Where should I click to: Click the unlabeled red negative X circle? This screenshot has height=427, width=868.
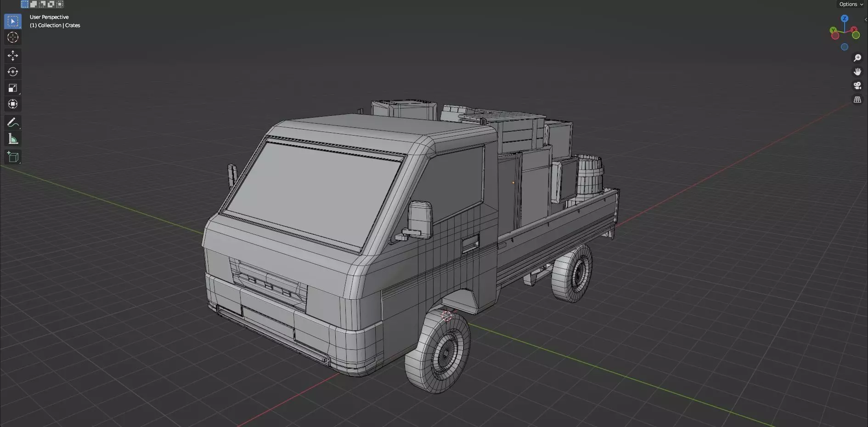click(x=835, y=36)
